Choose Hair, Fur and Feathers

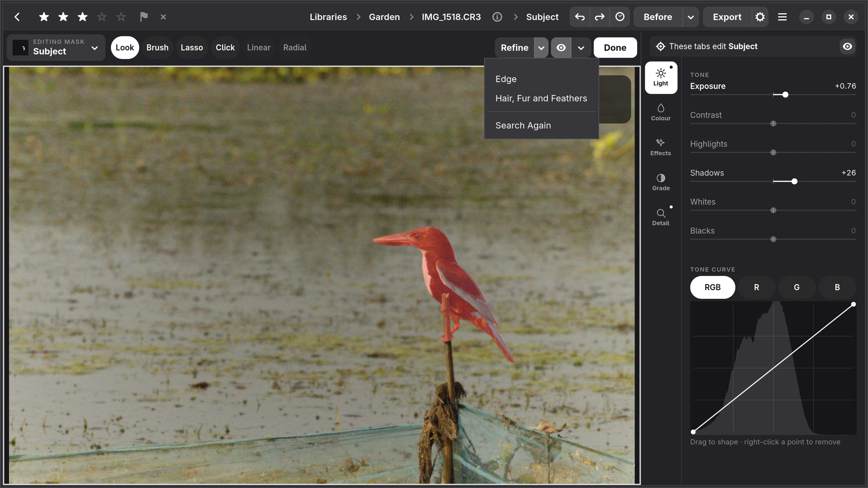tap(541, 98)
